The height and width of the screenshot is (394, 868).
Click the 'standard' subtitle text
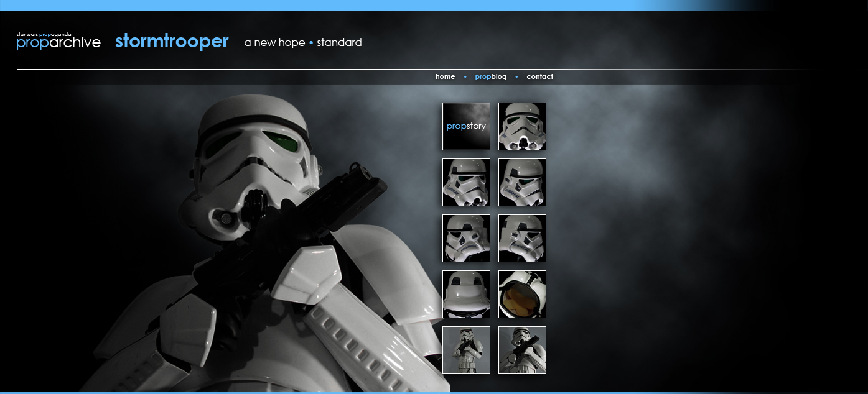click(339, 42)
